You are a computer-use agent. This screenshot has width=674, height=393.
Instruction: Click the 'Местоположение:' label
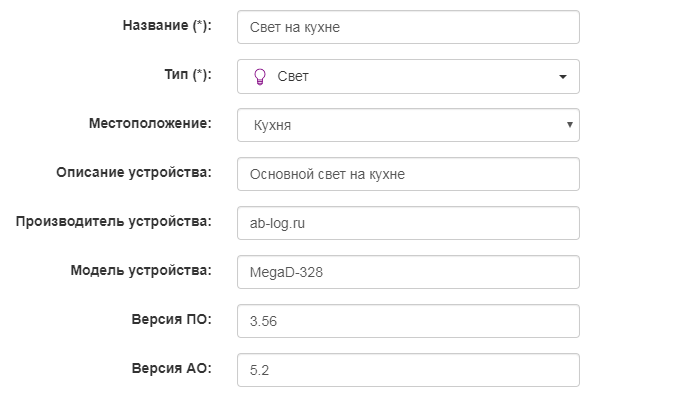pos(150,123)
